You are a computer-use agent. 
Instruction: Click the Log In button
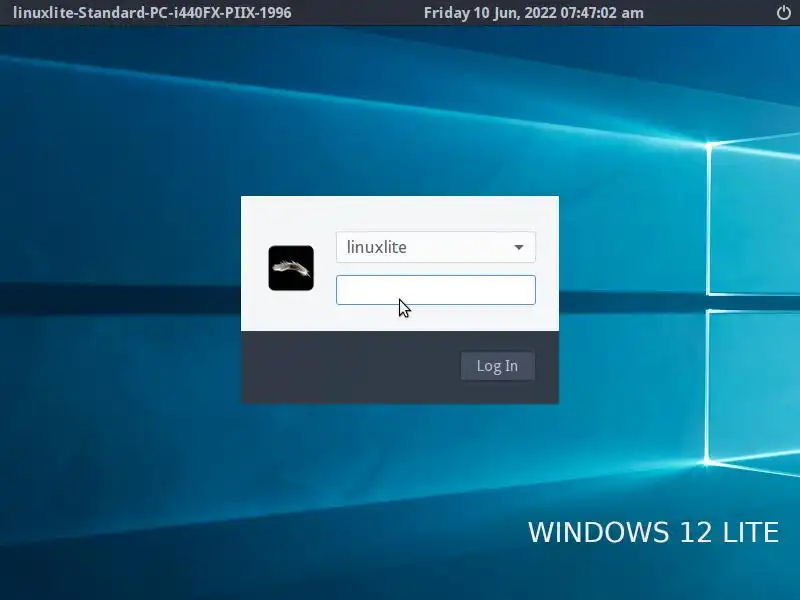(x=497, y=366)
